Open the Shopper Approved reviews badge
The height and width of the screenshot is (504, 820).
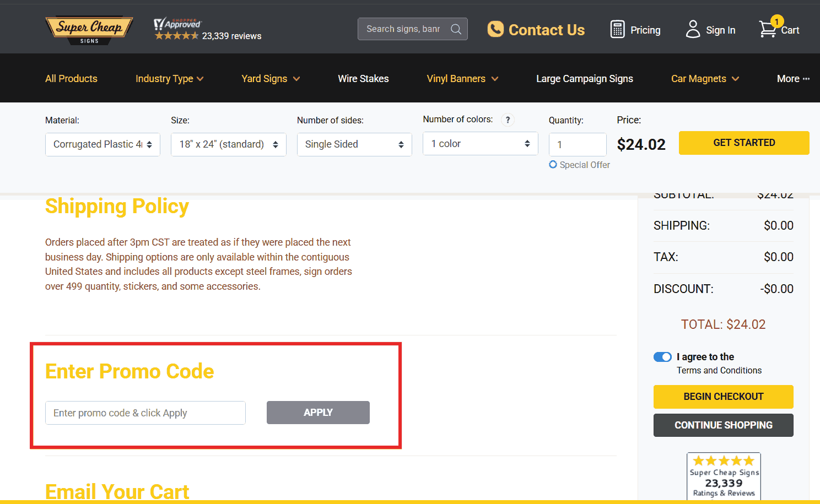click(207, 30)
